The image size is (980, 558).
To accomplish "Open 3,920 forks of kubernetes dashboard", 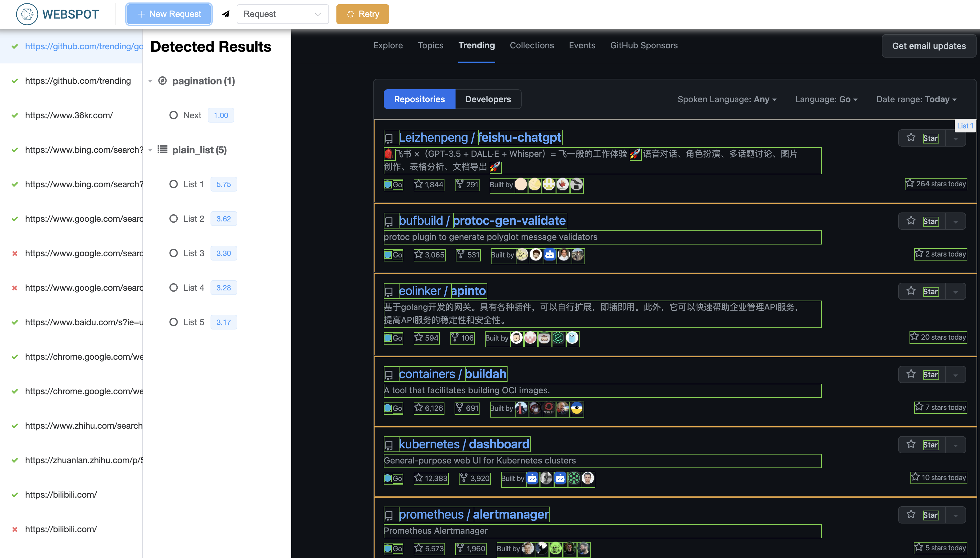I will 475,478.
